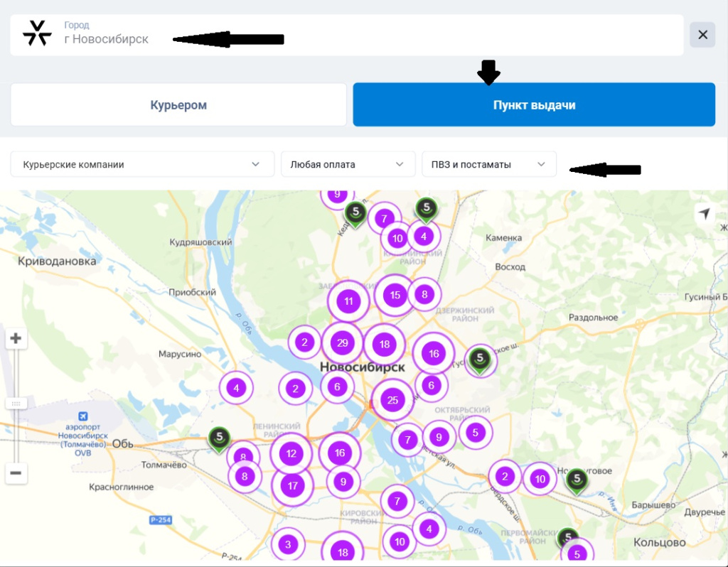
Task: Open the cluster marker showing 29 points
Action: point(343,343)
